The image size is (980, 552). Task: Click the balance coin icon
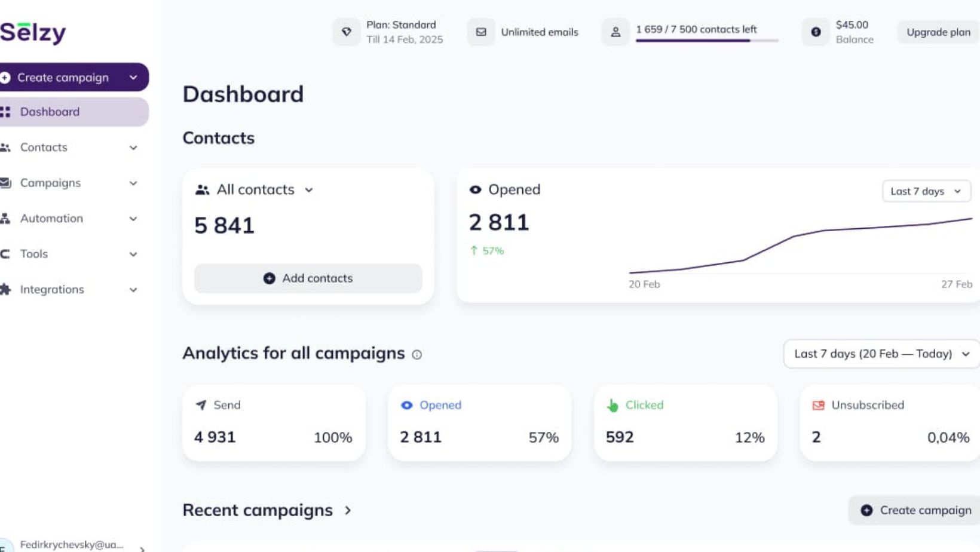pos(816,32)
